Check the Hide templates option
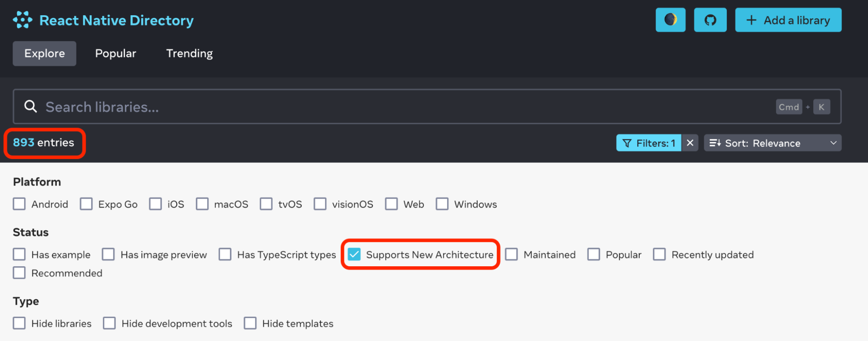This screenshot has height=341, width=868. pyautogui.click(x=250, y=323)
